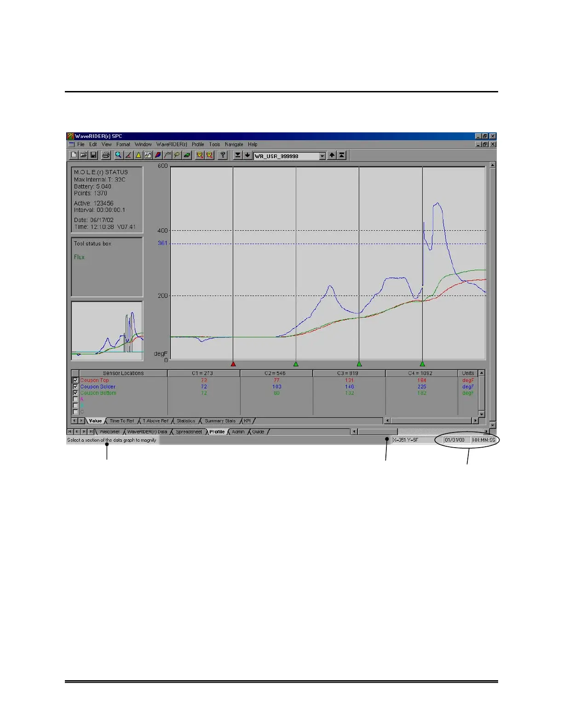Viewport: 563px width, 728px height.
Task: Click the Print icon
Action: [106, 155]
